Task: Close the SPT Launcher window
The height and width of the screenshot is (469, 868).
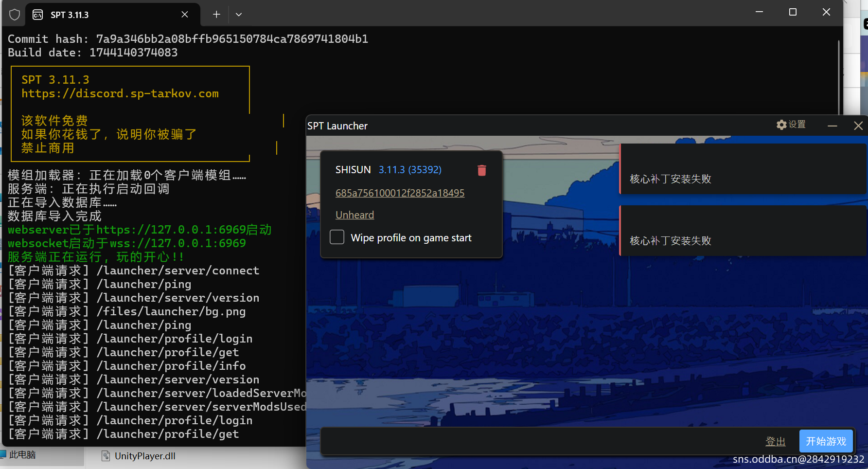Action: tap(858, 126)
